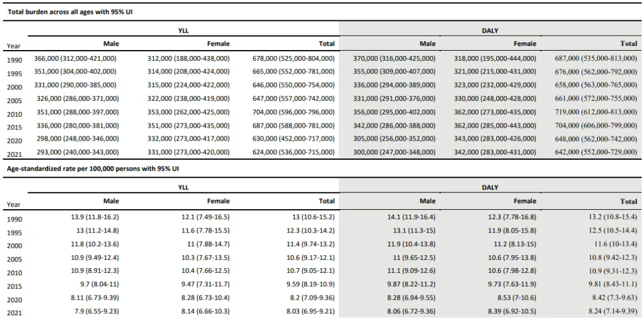Select the DALY Total column header in the lower table
This screenshot has height=320, width=644.
(x=629, y=201)
